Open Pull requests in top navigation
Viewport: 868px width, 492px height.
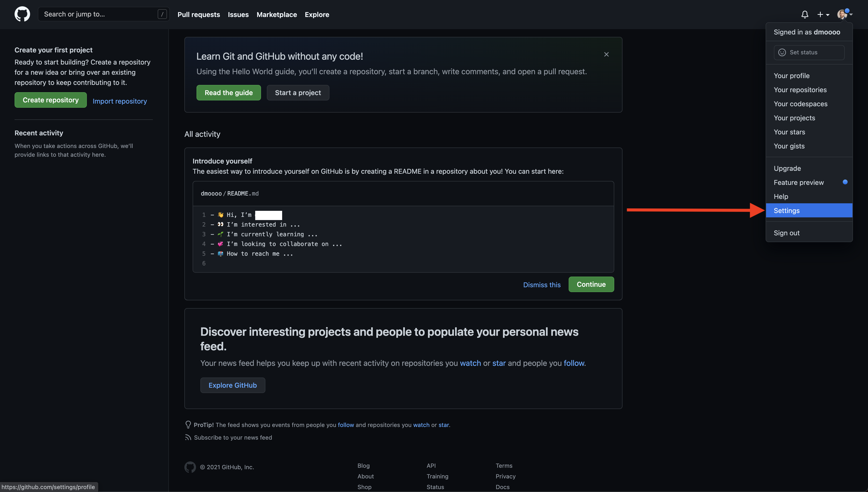click(199, 15)
